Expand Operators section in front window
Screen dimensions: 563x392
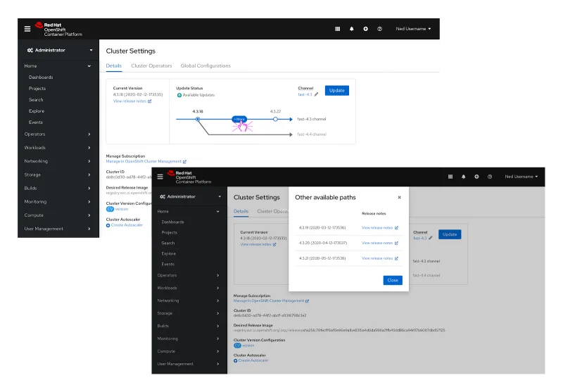(189, 275)
